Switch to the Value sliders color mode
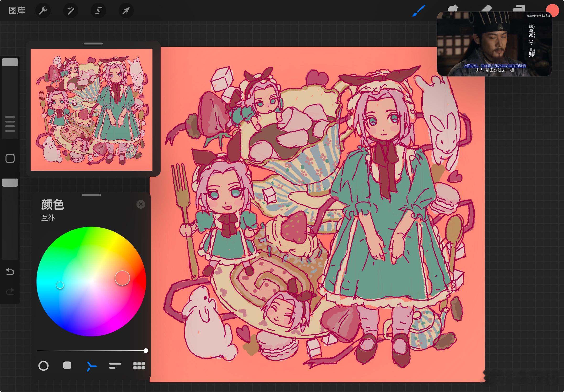Screen dimensions: 564x392 point(115,366)
